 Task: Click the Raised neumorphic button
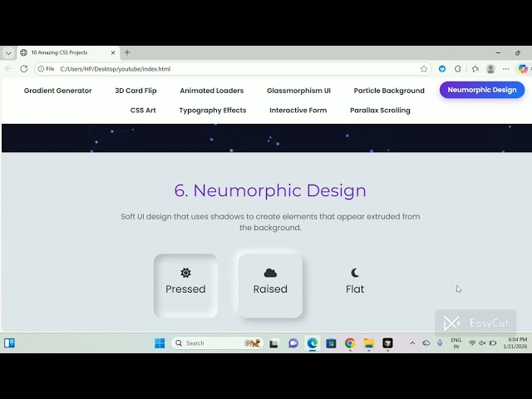click(x=270, y=286)
